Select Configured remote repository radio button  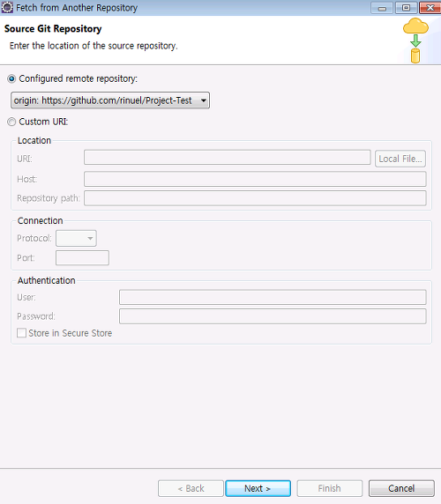pyautogui.click(x=11, y=78)
